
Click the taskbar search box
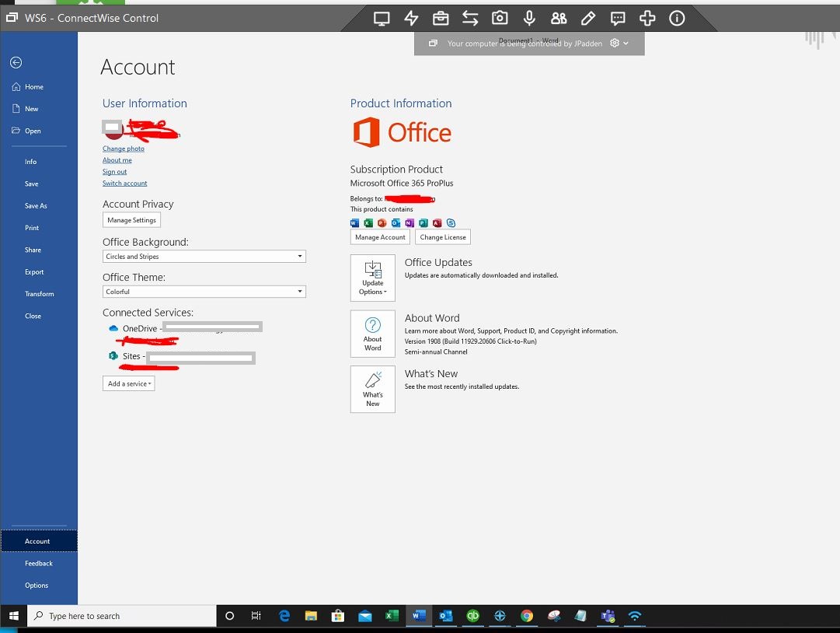click(121, 616)
